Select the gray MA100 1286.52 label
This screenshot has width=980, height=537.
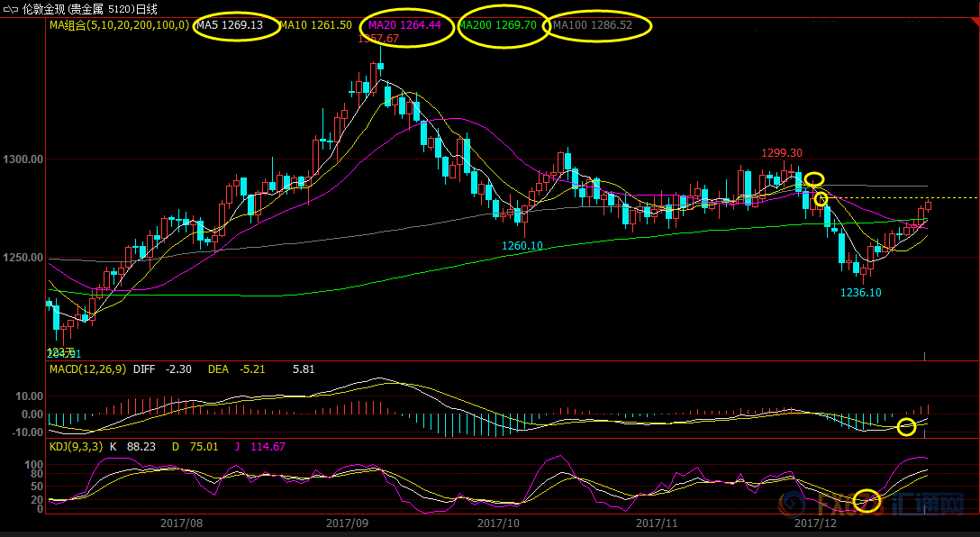coord(593,25)
